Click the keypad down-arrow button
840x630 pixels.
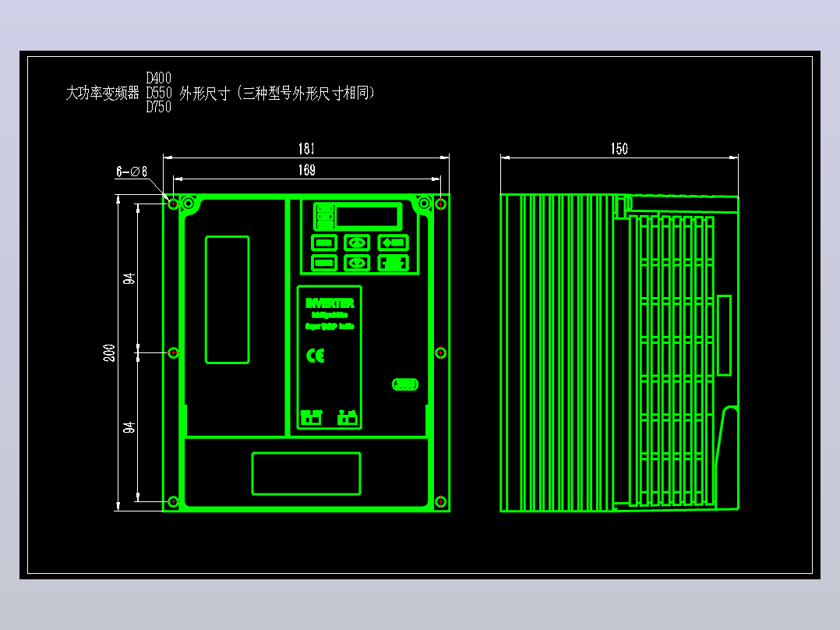[x=357, y=263]
